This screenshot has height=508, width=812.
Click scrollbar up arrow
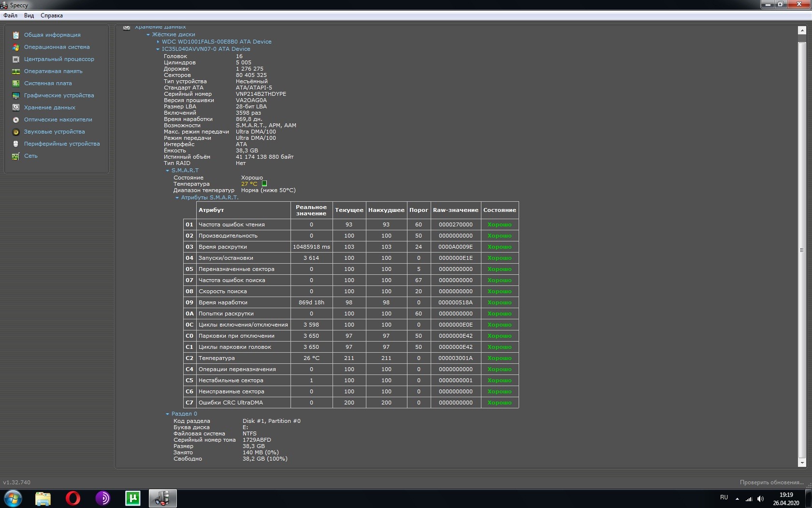pyautogui.click(x=802, y=30)
